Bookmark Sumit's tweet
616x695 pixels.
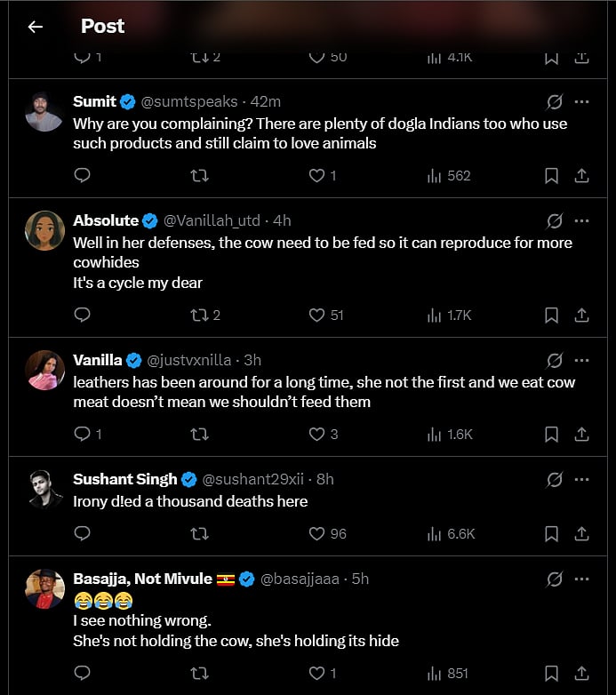coord(551,176)
